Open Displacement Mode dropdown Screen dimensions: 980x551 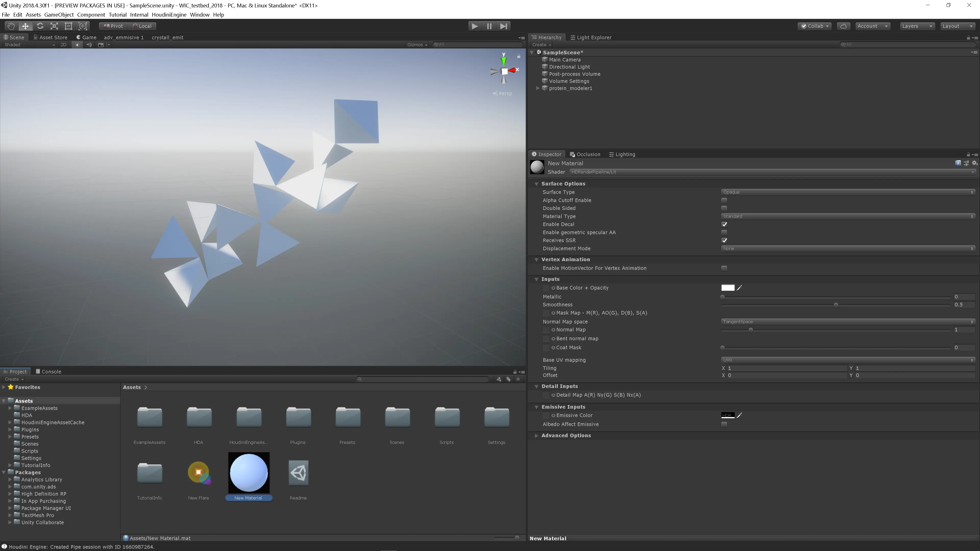click(x=848, y=249)
